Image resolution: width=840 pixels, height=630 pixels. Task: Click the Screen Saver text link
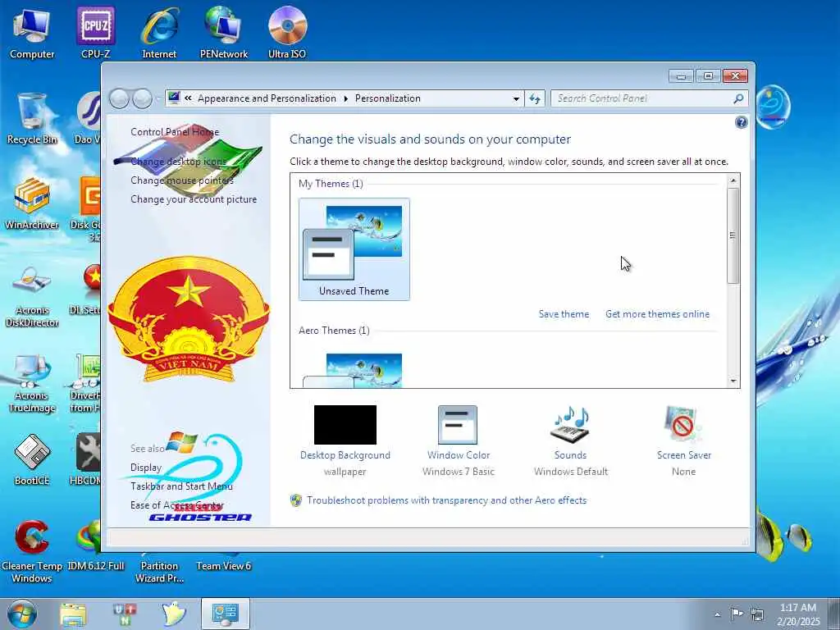click(684, 454)
